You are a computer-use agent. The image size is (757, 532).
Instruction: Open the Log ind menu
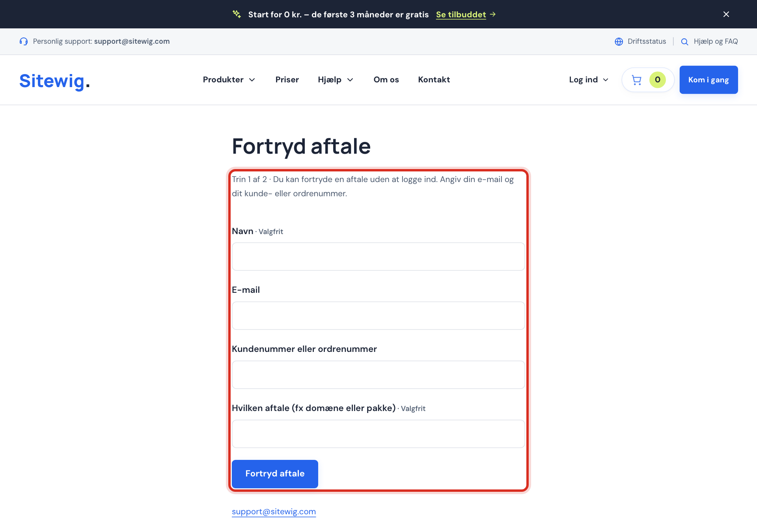click(x=589, y=80)
